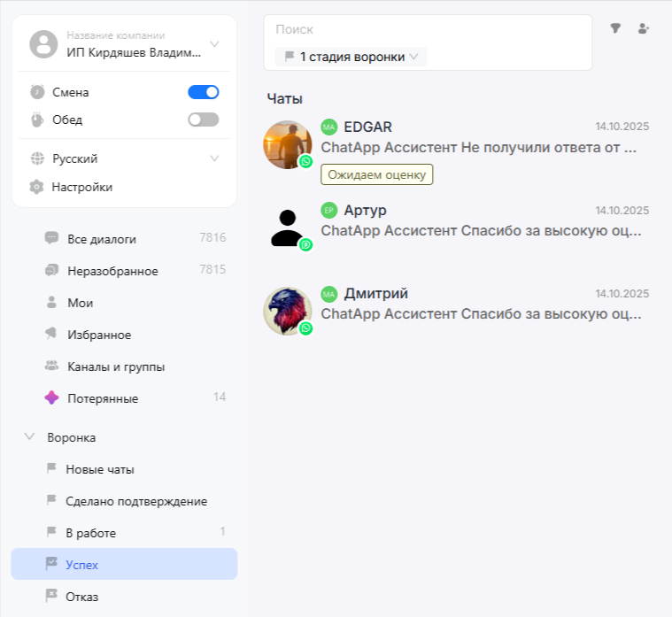Enable the Обед lunch toggle

203,120
